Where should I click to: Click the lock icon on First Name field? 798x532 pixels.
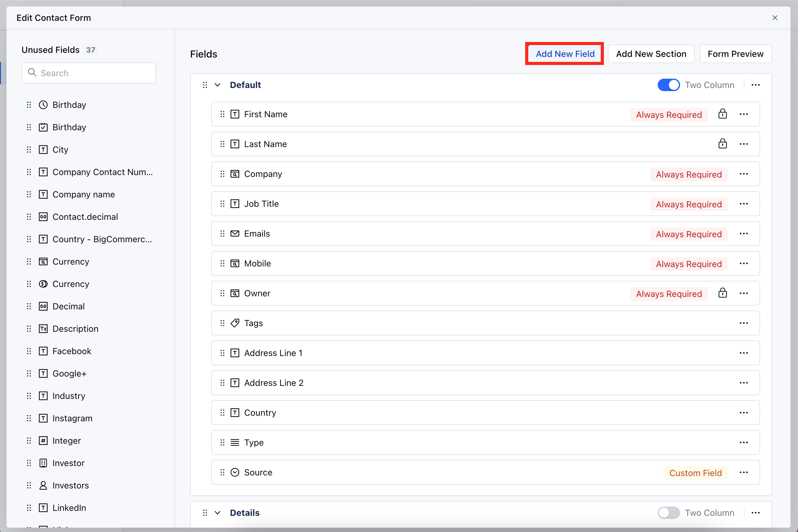click(x=722, y=114)
